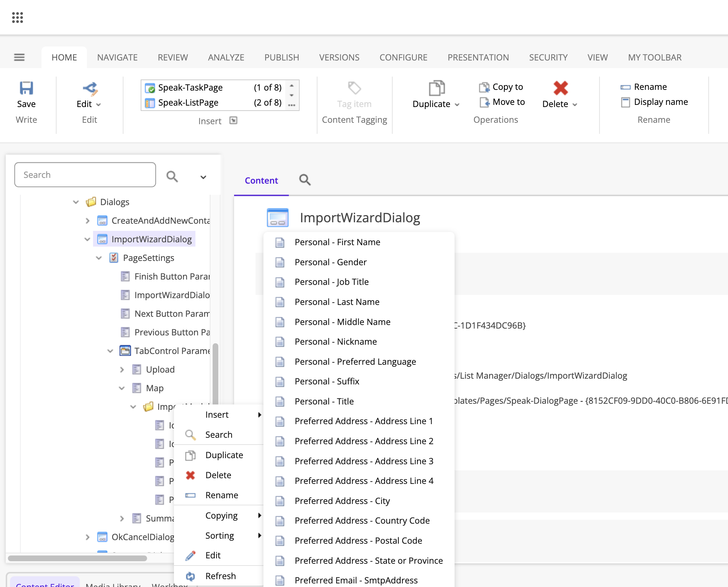This screenshot has width=728, height=587.
Task: Choose Rename from context menu
Action: [x=219, y=495]
